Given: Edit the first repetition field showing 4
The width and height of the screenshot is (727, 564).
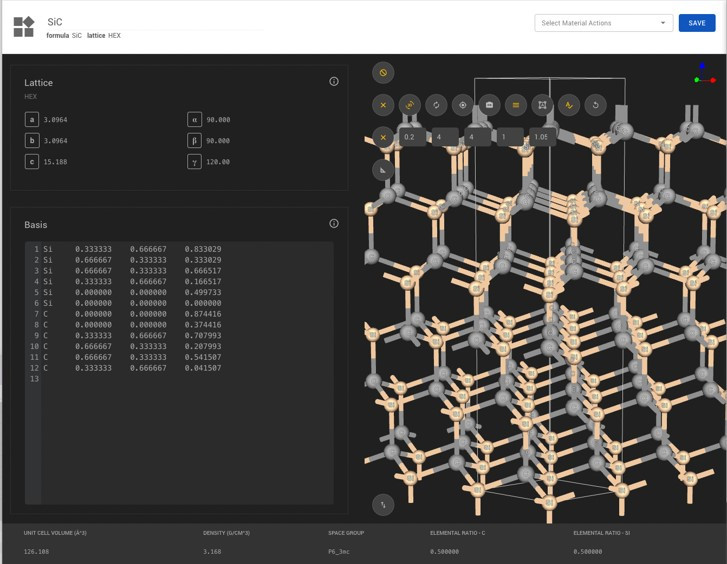Looking at the screenshot, I should click(445, 137).
